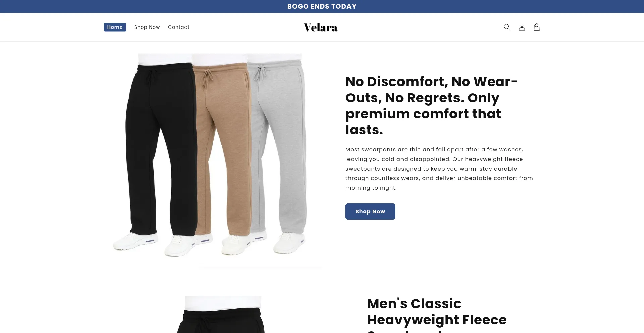Open the Shop Now navigation link

point(147,27)
